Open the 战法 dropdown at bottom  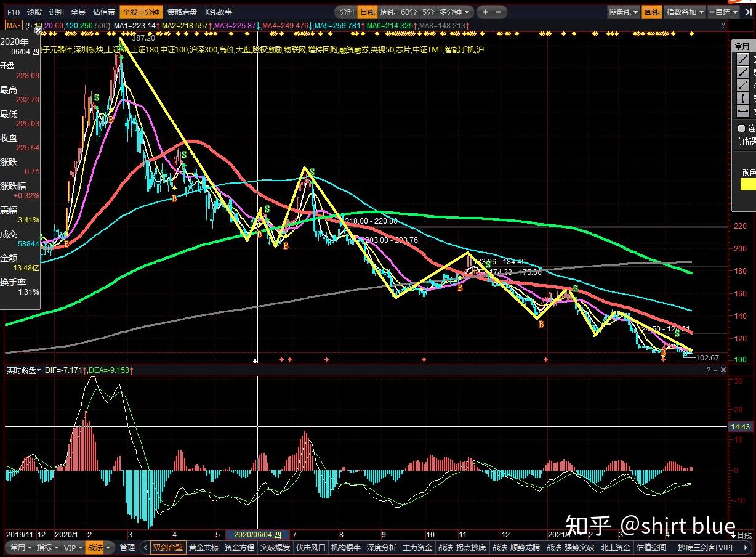(99, 547)
